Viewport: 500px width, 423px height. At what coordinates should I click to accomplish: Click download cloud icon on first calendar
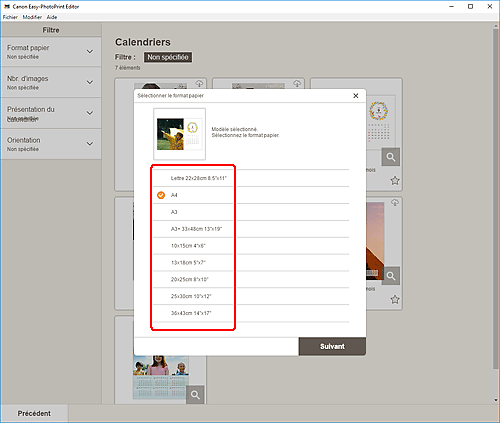[199, 83]
